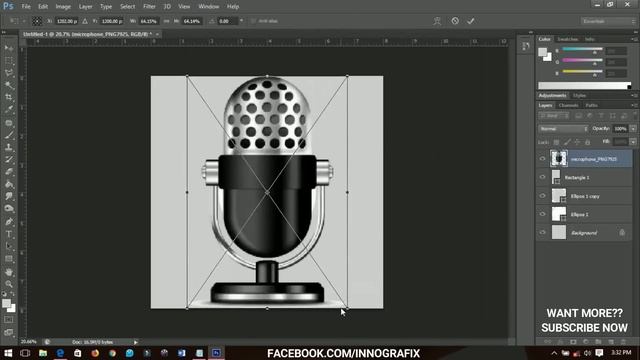Switch to warp mode icon

[x=437, y=21]
